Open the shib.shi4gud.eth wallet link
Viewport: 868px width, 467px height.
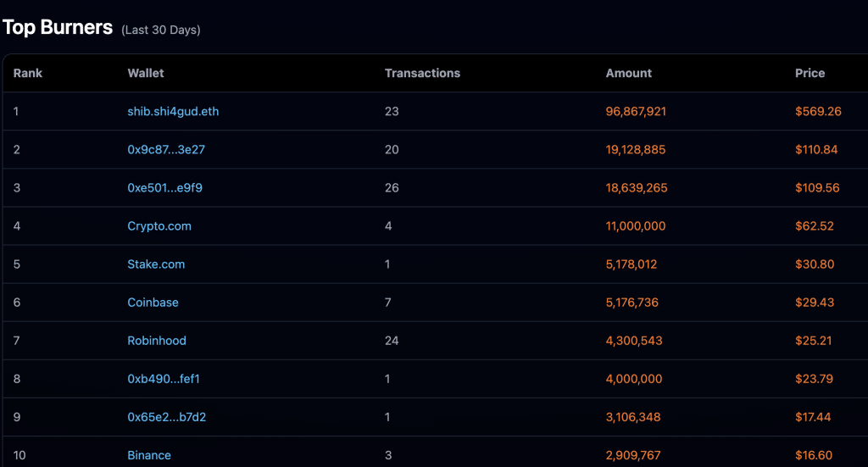click(173, 111)
